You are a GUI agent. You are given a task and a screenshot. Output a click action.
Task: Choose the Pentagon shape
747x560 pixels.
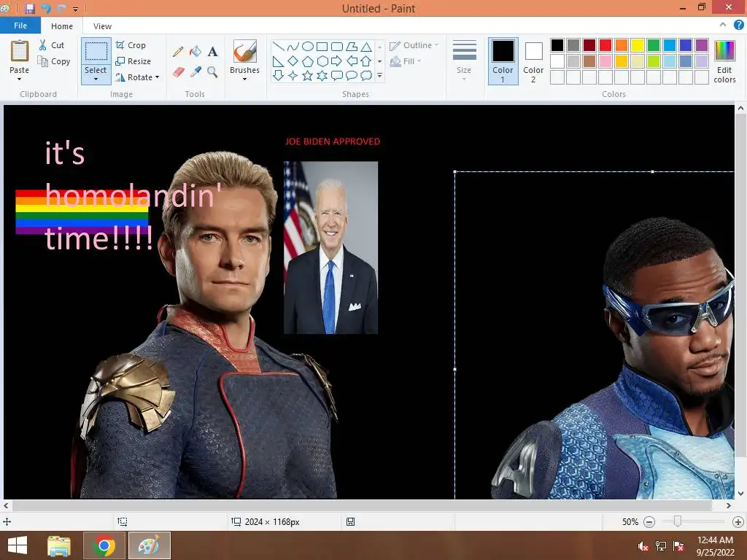point(308,61)
